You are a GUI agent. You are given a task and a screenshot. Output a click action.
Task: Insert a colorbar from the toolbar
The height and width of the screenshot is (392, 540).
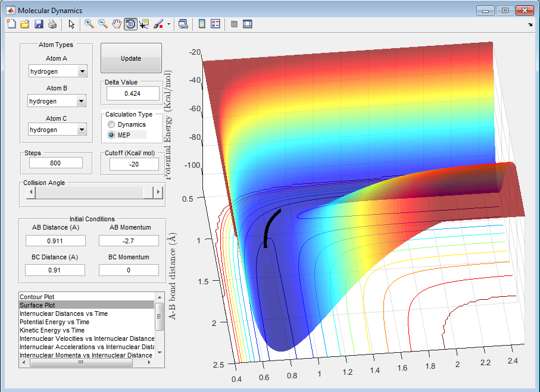click(202, 24)
